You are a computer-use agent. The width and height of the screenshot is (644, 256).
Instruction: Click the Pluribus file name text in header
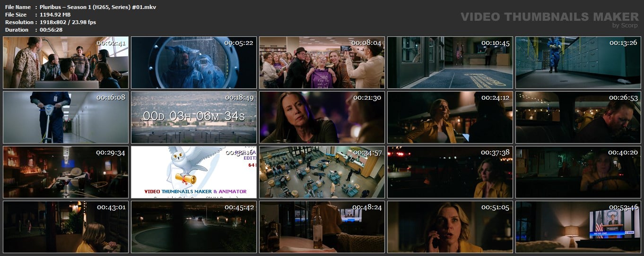[98, 7]
